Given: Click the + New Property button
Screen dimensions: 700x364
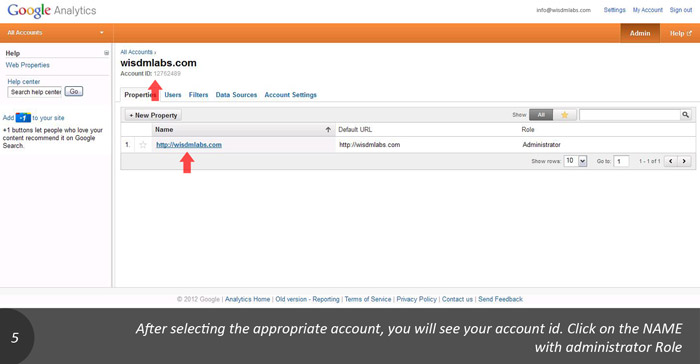Looking at the screenshot, I should [153, 115].
